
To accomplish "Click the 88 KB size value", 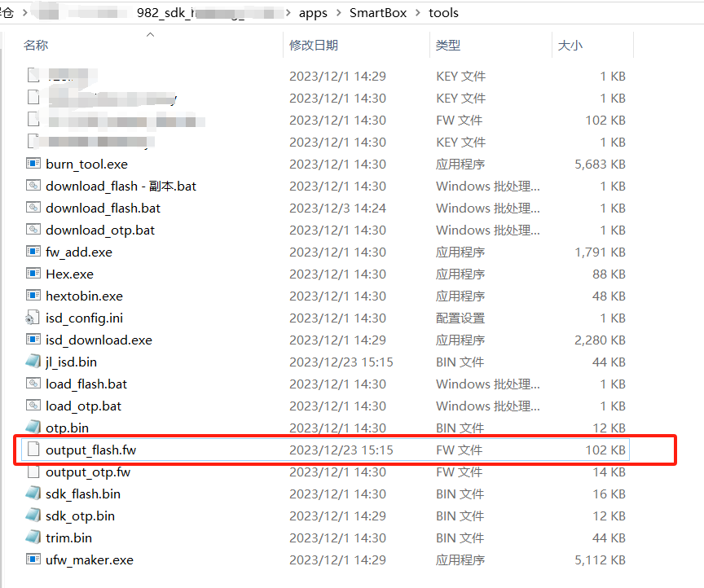I will [x=609, y=274].
